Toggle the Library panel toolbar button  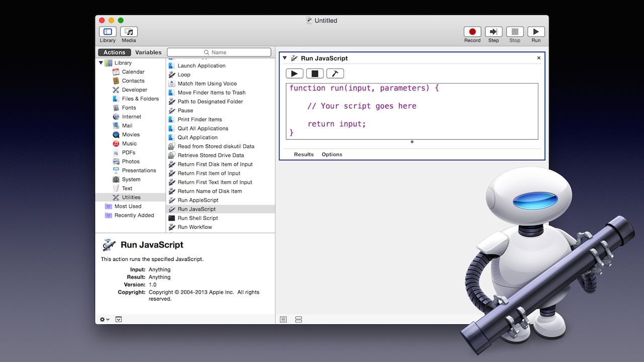point(108,32)
